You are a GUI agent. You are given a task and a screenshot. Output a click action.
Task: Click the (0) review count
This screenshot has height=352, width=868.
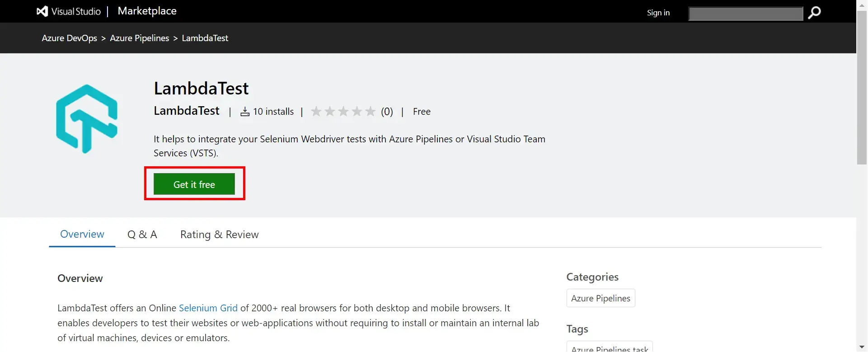(x=387, y=112)
